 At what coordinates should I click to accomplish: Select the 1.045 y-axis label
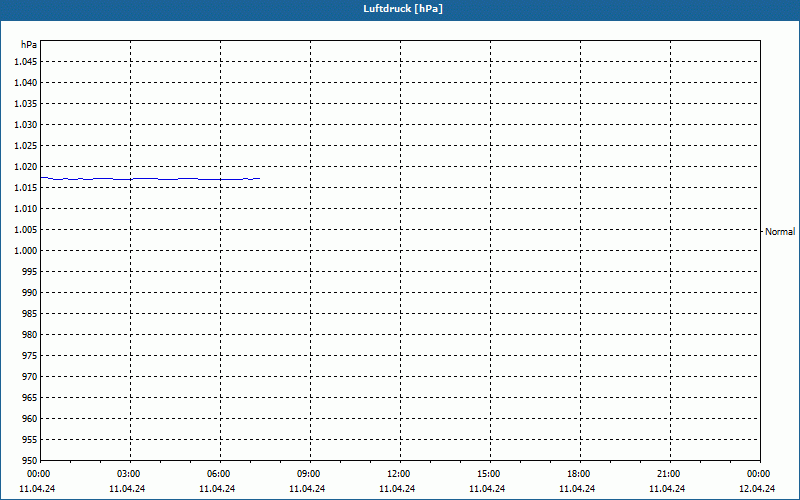tap(26, 62)
